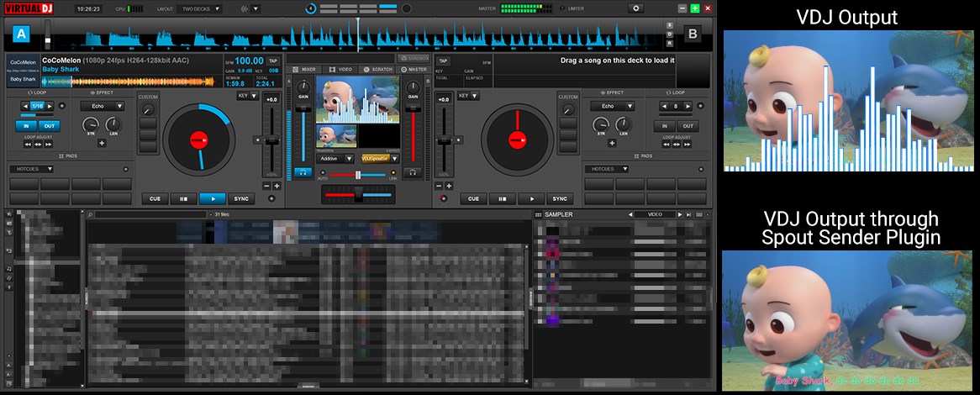Click the video preview thumbnail below main video
Screen dimensions: 980x395
(x=336, y=135)
